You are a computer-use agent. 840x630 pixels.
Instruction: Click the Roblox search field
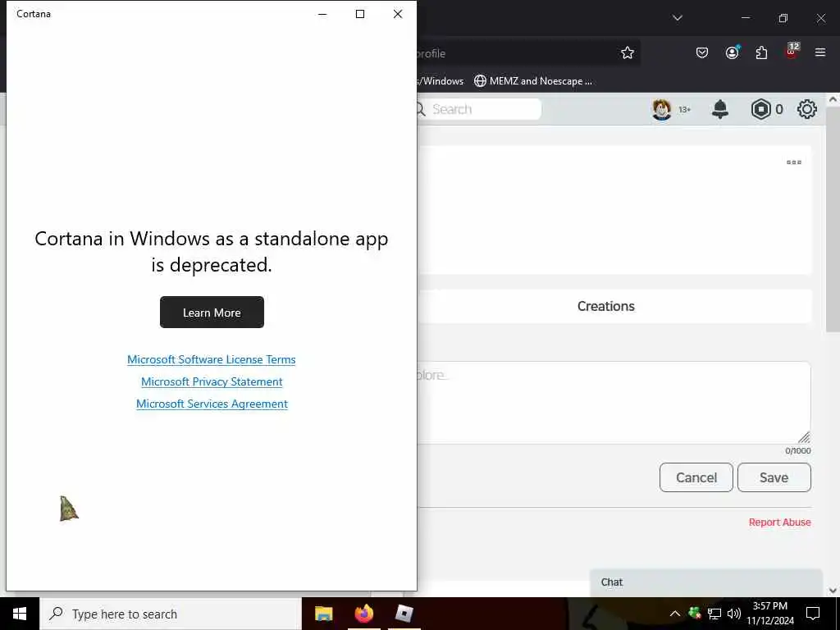[x=479, y=109]
